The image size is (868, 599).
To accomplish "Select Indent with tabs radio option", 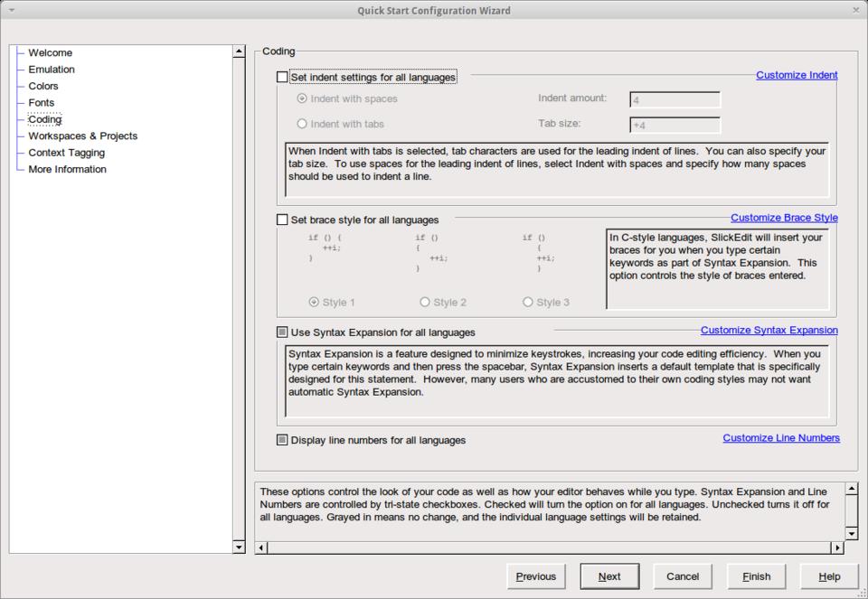I will coord(302,124).
